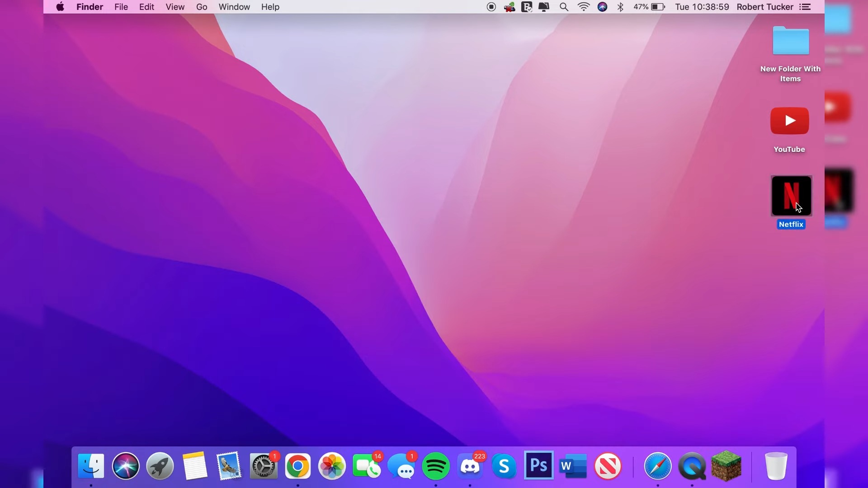868x488 pixels.
Task: Click the Trash icon
Action: pyautogui.click(x=776, y=466)
